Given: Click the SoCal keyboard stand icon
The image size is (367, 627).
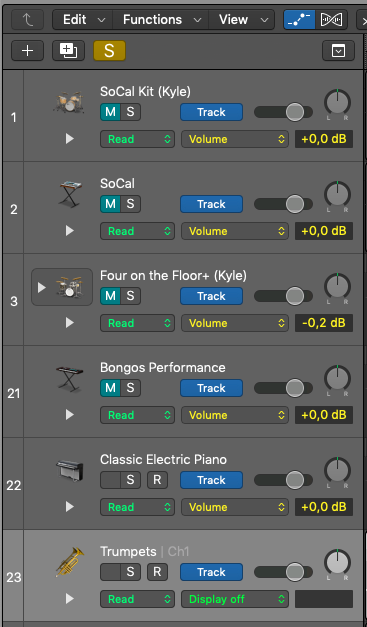Looking at the screenshot, I should [x=70, y=194].
